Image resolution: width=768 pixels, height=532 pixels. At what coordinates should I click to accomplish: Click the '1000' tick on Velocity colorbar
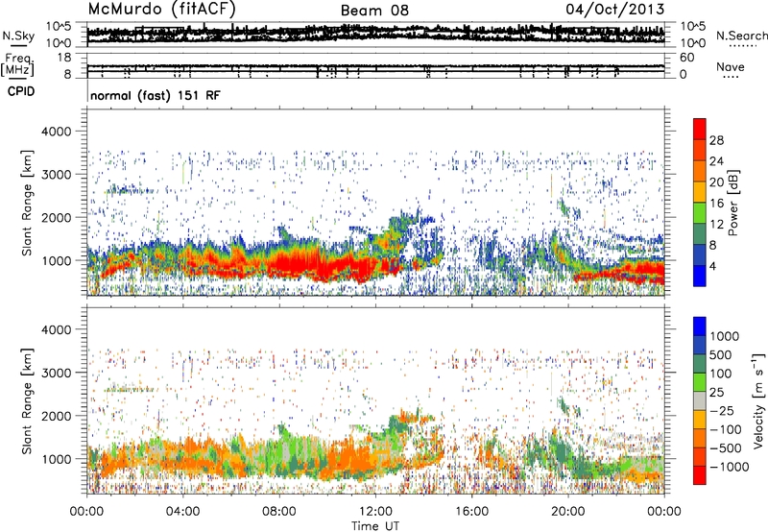(x=725, y=336)
